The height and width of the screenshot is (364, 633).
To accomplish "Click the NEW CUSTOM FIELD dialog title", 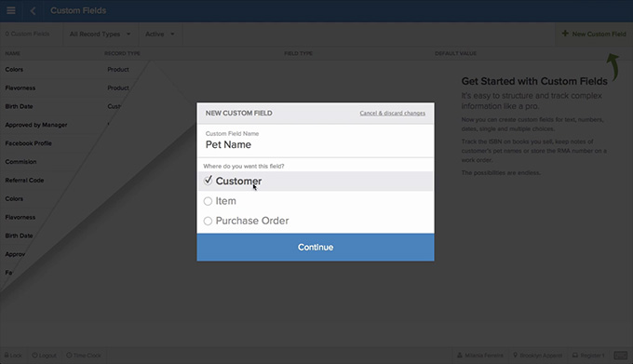I will (x=238, y=113).
